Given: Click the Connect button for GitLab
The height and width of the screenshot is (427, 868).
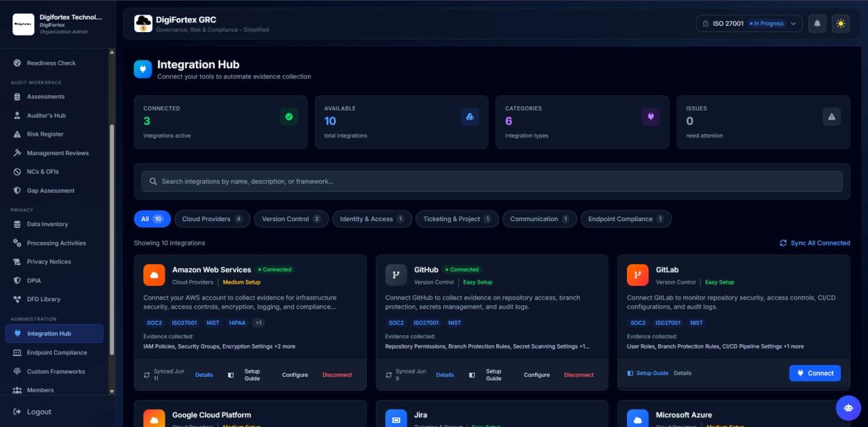Looking at the screenshot, I should coord(814,373).
